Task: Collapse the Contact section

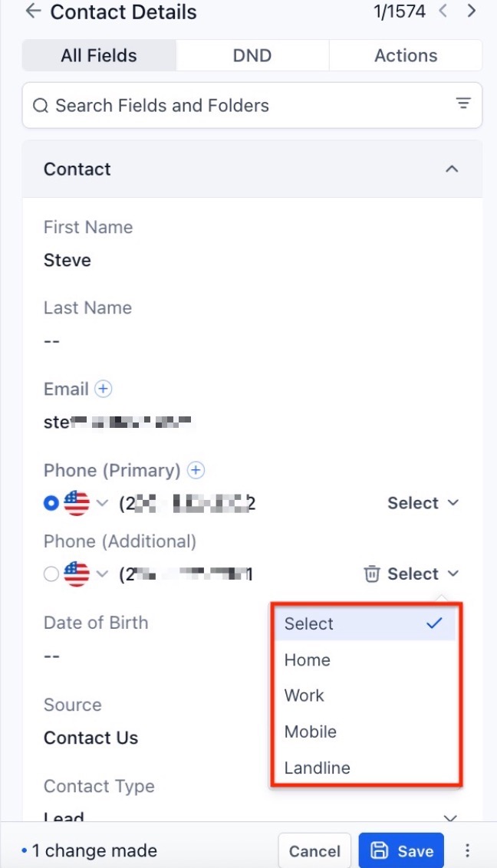Action: pos(452,169)
